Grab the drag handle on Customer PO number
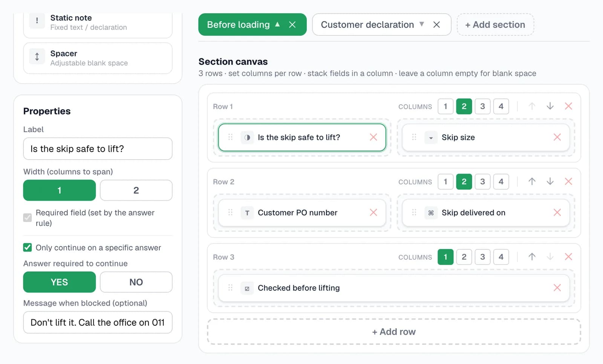This screenshot has height=364, width=603. (230, 213)
